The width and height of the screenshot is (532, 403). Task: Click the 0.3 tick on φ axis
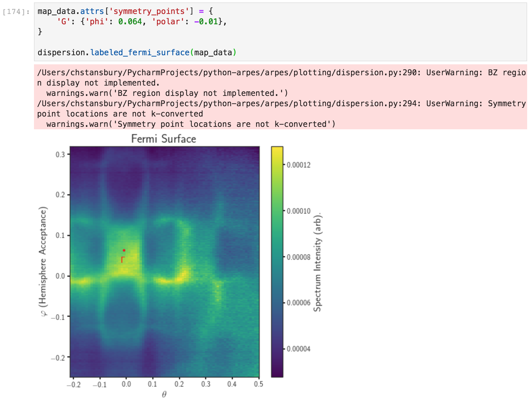click(60, 154)
